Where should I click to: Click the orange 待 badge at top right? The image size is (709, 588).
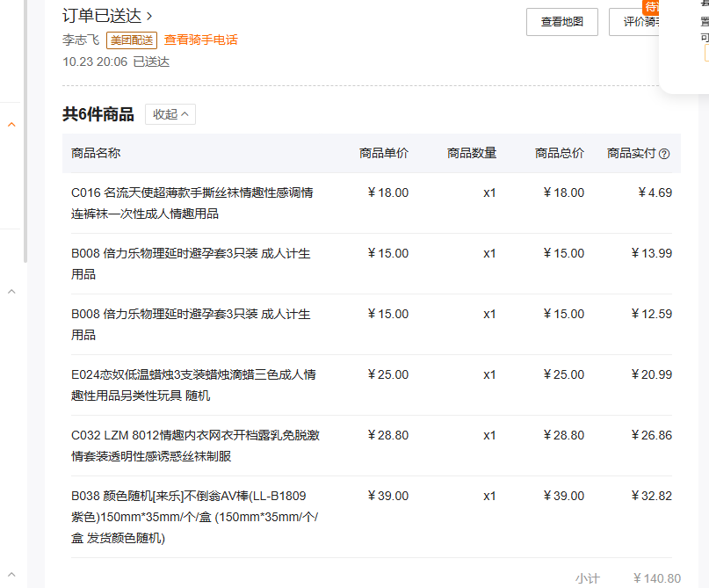[x=652, y=6]
